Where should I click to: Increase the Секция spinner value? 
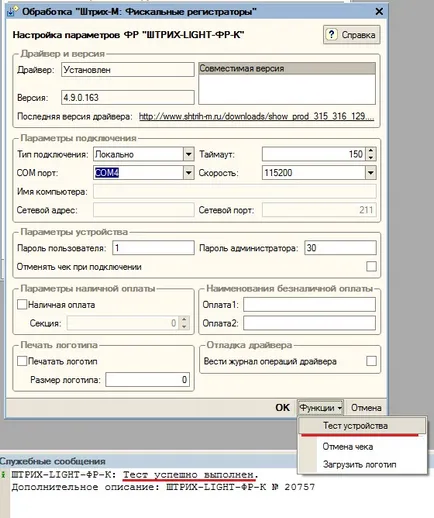point(184,320)
